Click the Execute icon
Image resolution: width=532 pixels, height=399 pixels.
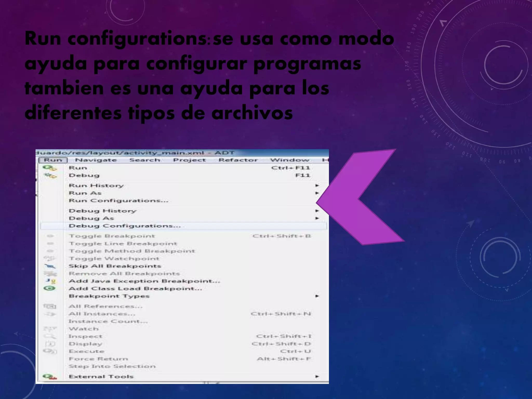50,351
